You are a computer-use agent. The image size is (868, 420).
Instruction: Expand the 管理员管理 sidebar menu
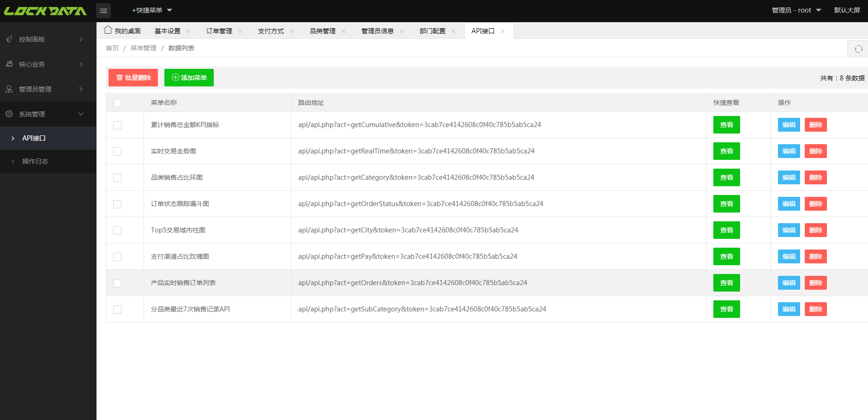(x=48, y=89)
